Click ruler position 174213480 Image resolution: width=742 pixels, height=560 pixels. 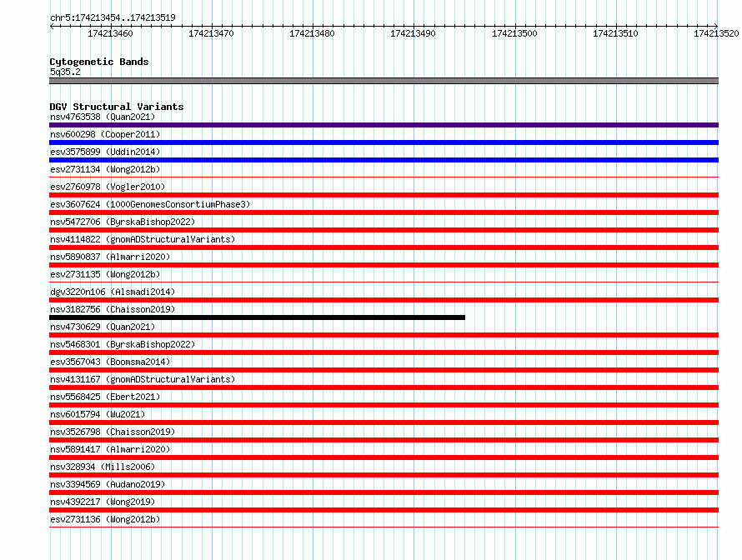click(312, 33)
